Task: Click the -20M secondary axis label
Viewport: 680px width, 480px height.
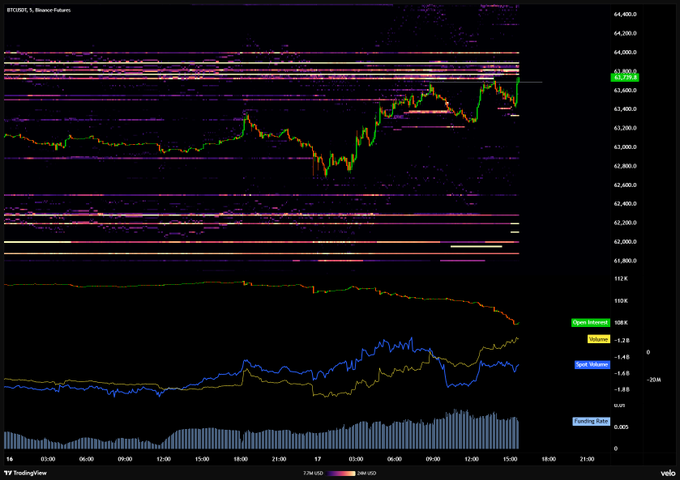Action: coord(654,380)
